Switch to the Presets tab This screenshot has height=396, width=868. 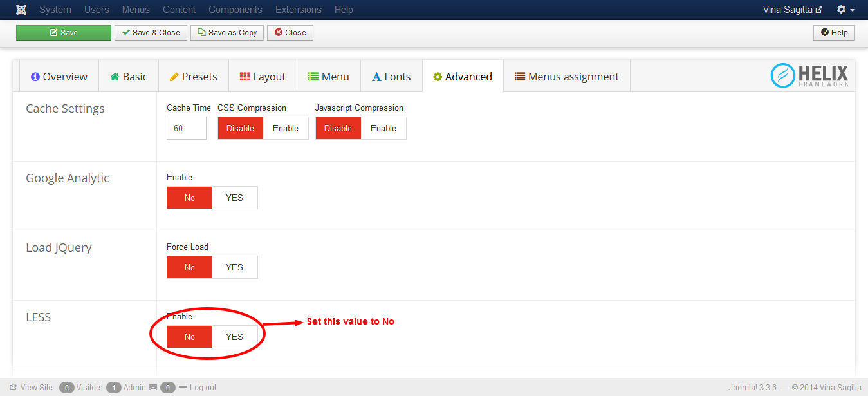pos(193,77)
